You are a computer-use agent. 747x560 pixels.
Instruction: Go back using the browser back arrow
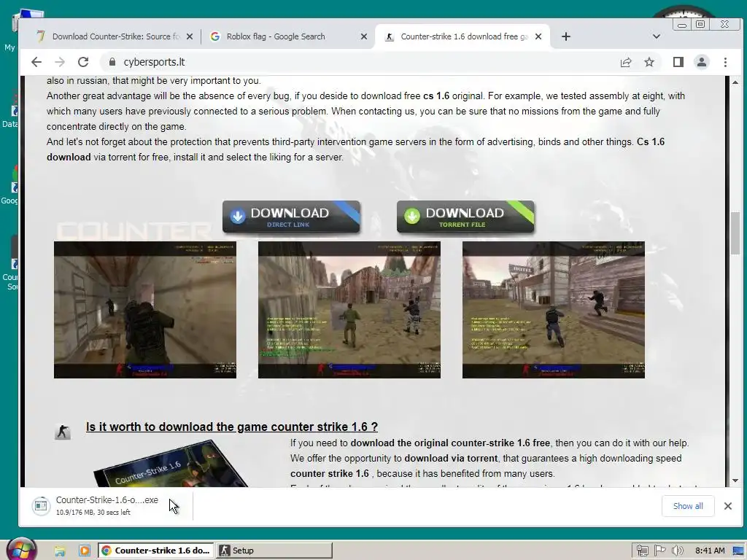36,62
